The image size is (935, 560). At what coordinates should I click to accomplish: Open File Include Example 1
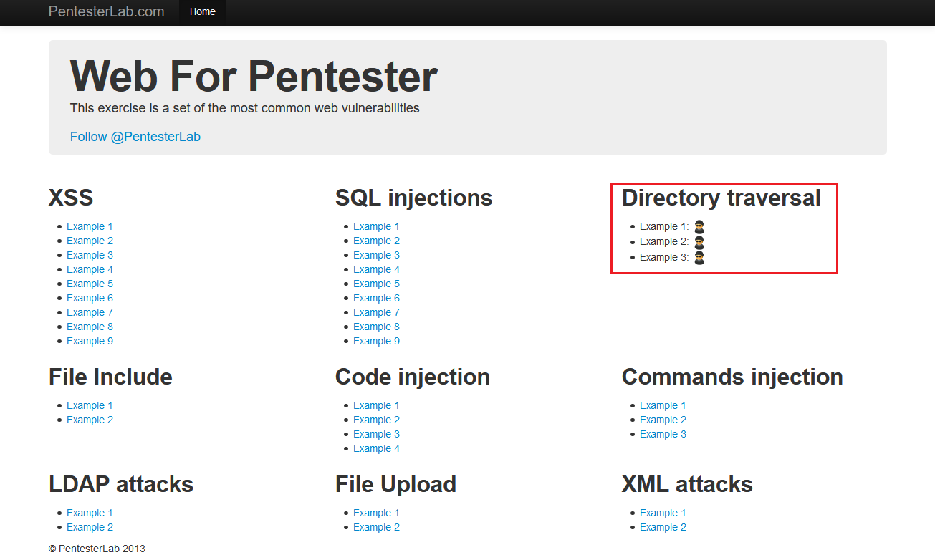coord(90,405)
